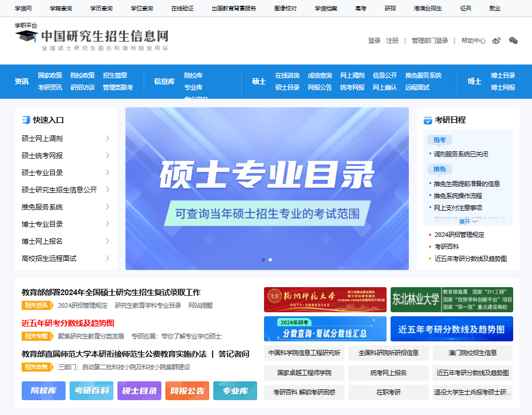
Task: Click the orange 网报公告 button
Action: click(187, 390)
